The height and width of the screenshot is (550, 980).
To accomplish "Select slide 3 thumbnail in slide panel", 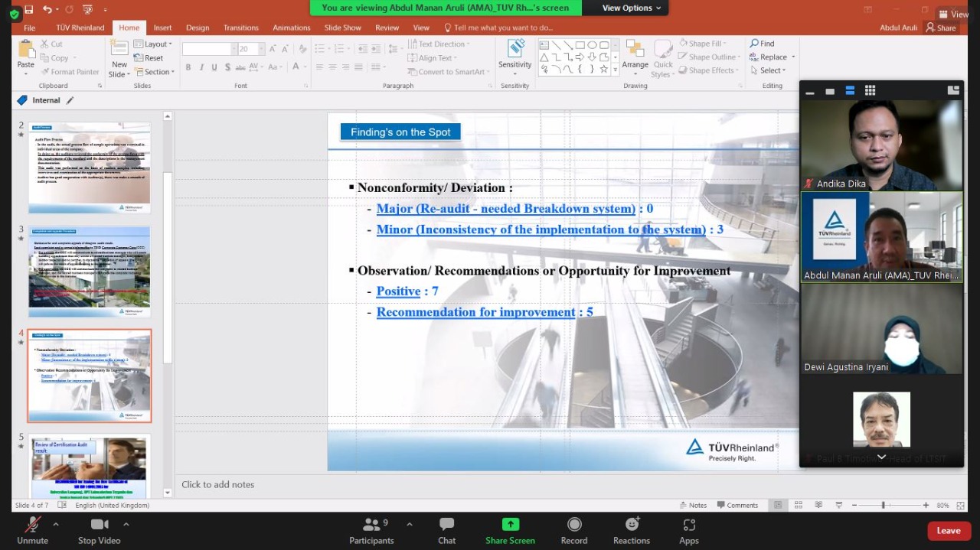I will [89, 271].
